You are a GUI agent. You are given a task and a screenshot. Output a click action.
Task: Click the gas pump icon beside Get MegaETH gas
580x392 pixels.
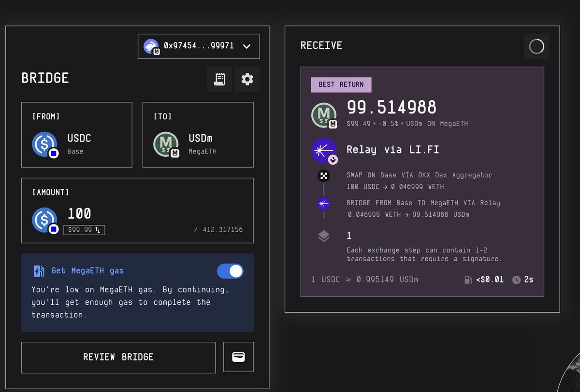[39, 271]
